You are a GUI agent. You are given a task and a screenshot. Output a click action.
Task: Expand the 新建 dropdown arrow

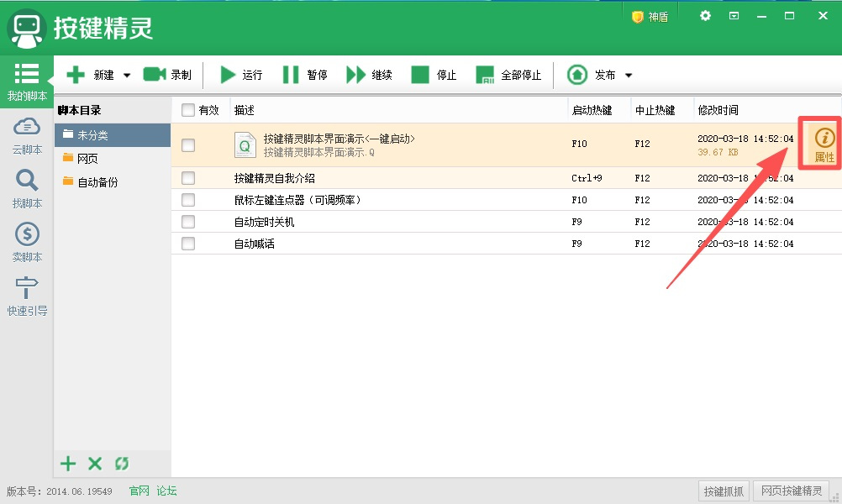[127, 75]
